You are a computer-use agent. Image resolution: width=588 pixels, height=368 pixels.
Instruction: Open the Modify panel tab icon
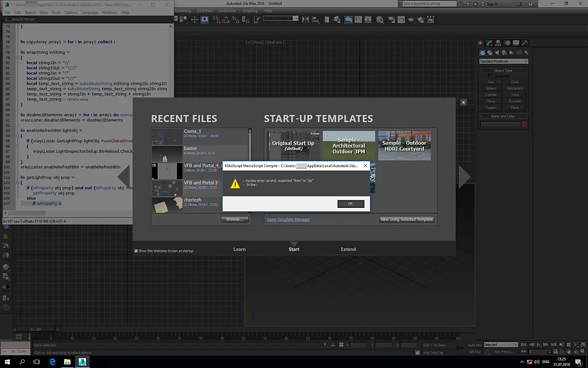489,43
